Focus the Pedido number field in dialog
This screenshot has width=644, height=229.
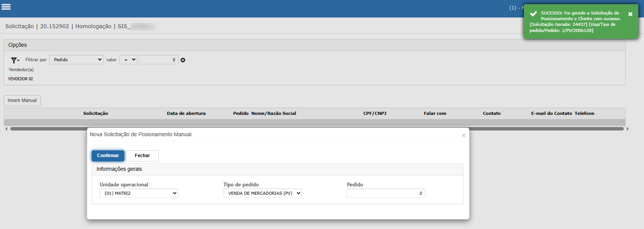click(x=386, y=193)
